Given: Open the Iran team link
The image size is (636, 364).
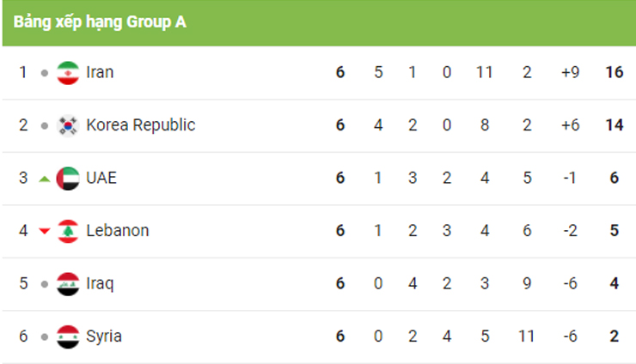Looking at the screenshot, I should coord(100,72).
